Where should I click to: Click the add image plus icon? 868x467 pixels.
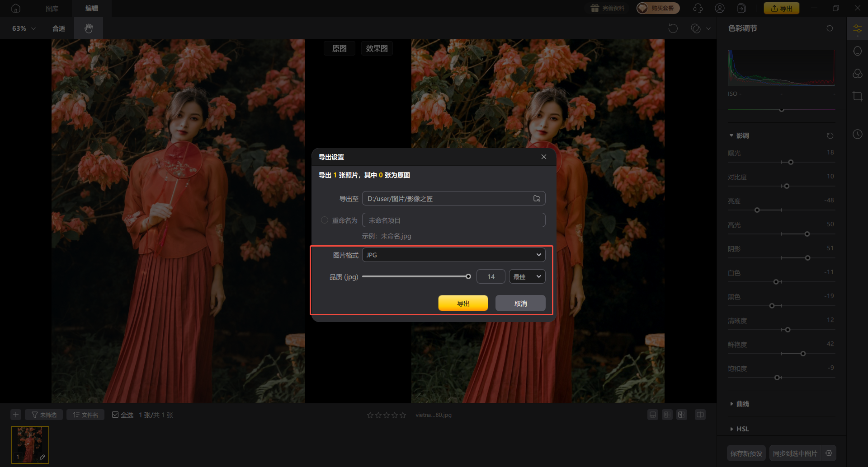[16, 415]
